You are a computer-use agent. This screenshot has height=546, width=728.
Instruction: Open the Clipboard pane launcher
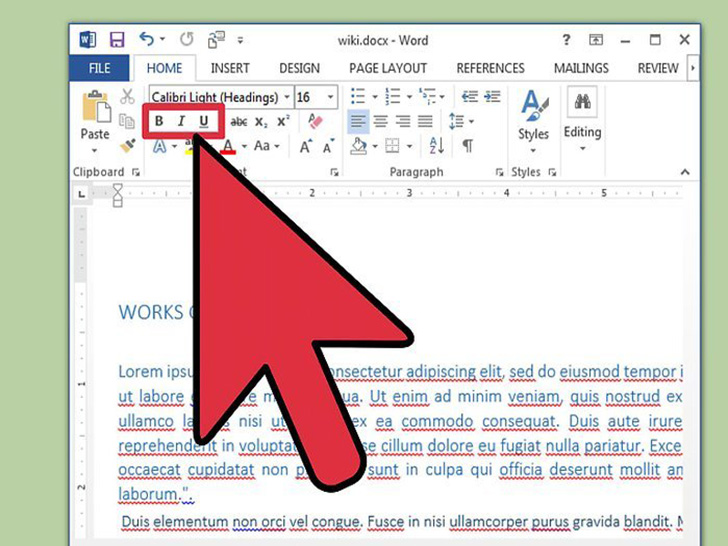click(x=136, y=172)
